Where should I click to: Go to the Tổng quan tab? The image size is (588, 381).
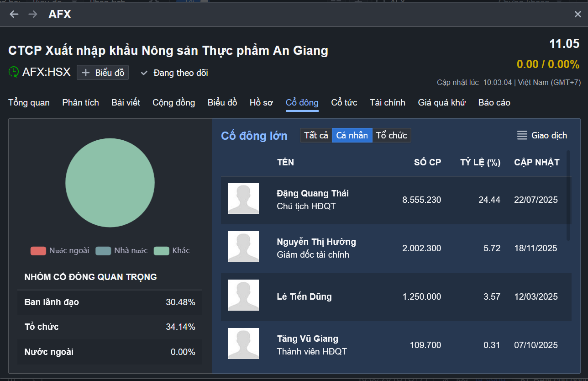[x=29, y=102]
